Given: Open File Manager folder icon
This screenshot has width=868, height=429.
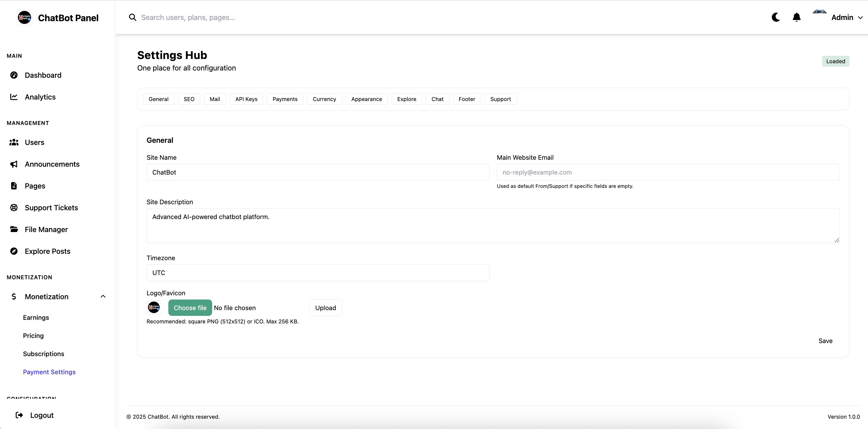Looking at the screenshot, I should pos(14,229).
